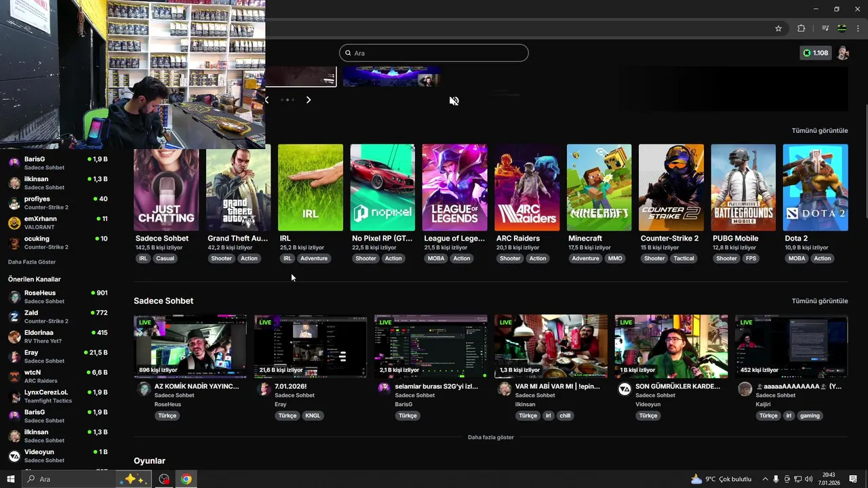
Task: Click into the Ara search field
Action: click(x=434, y=53)
